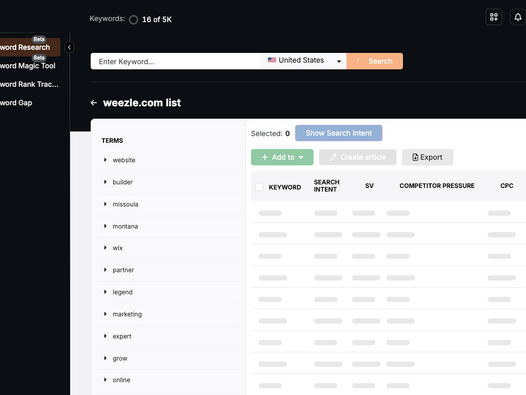Sort by the KEYWORD column header

click(x=285, y=187)
